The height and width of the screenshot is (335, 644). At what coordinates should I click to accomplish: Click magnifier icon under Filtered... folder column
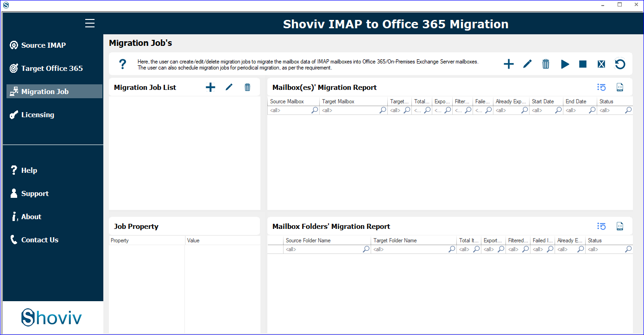pyautogui.click(x=526, y=249)
